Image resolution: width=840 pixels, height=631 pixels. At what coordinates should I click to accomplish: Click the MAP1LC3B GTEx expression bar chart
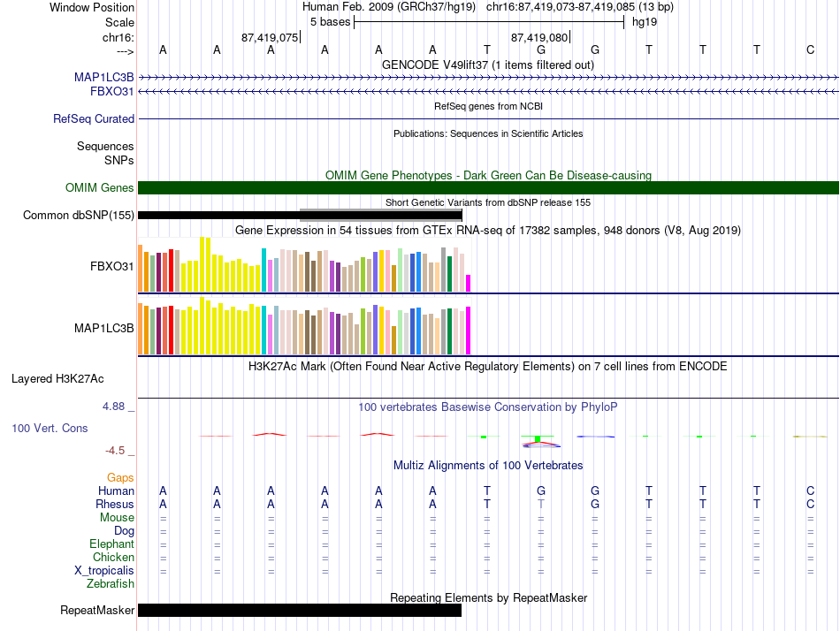point(304,326)
